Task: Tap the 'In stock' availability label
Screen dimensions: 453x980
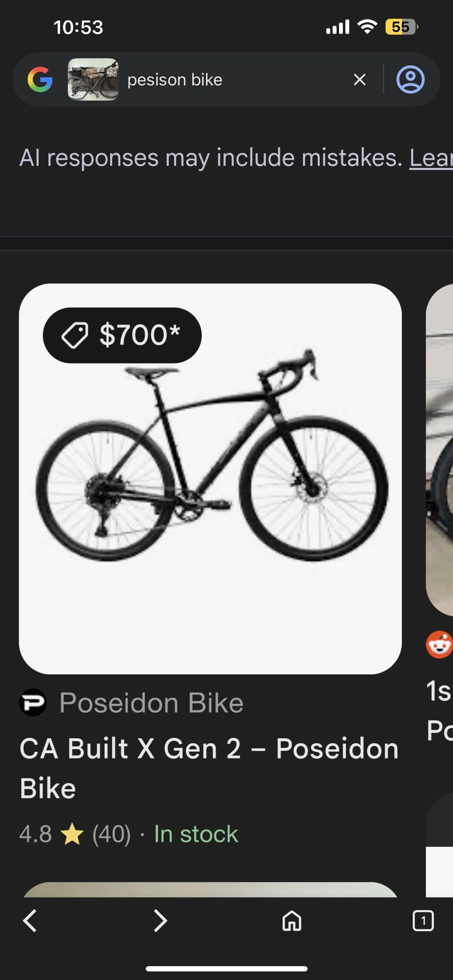Action: pos(196,835)
